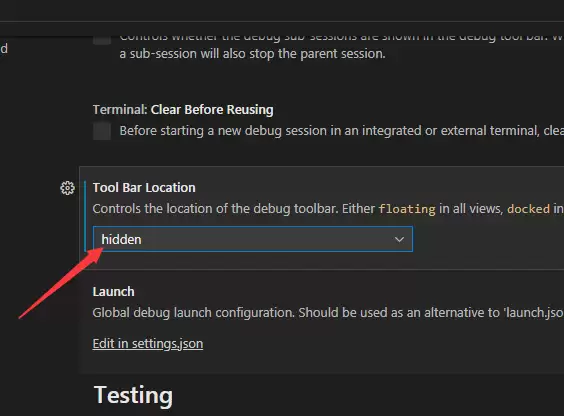Click the 'Controls the location of the debug toolbar' text
The height and width of the screenshot is (416, 564).
[x=215, y=209]
